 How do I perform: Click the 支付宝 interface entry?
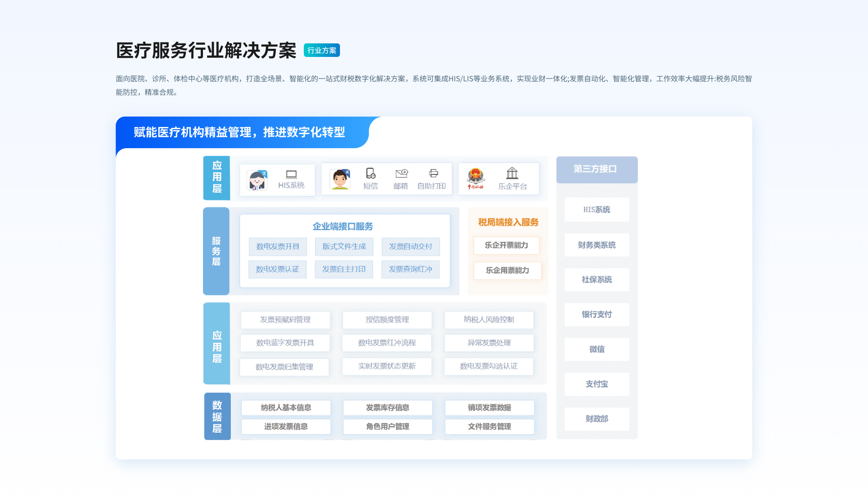pos(596,384)
